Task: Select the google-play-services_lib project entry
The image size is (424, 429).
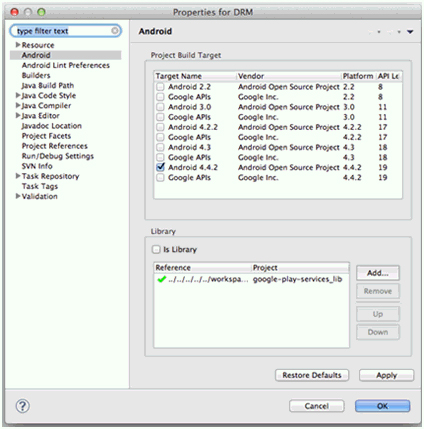Action: pyautogui.click(x=297, y=279)
